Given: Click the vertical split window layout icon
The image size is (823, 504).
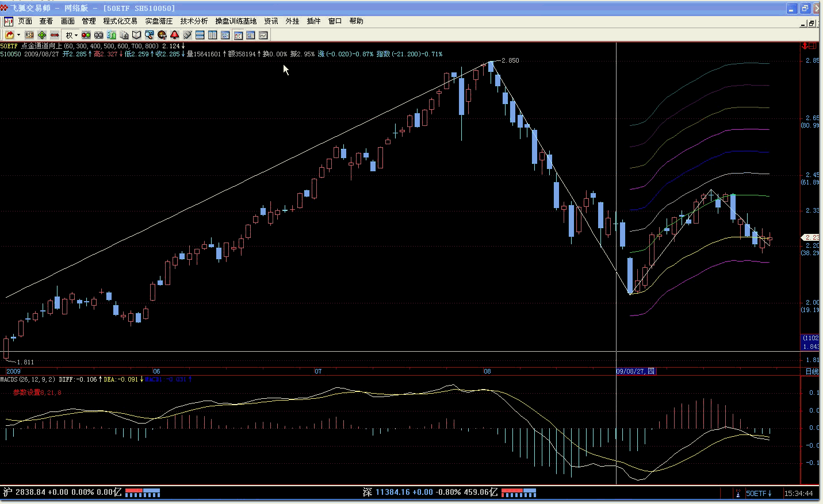Looking at the screenshot, I should click(x=212, y=35).
